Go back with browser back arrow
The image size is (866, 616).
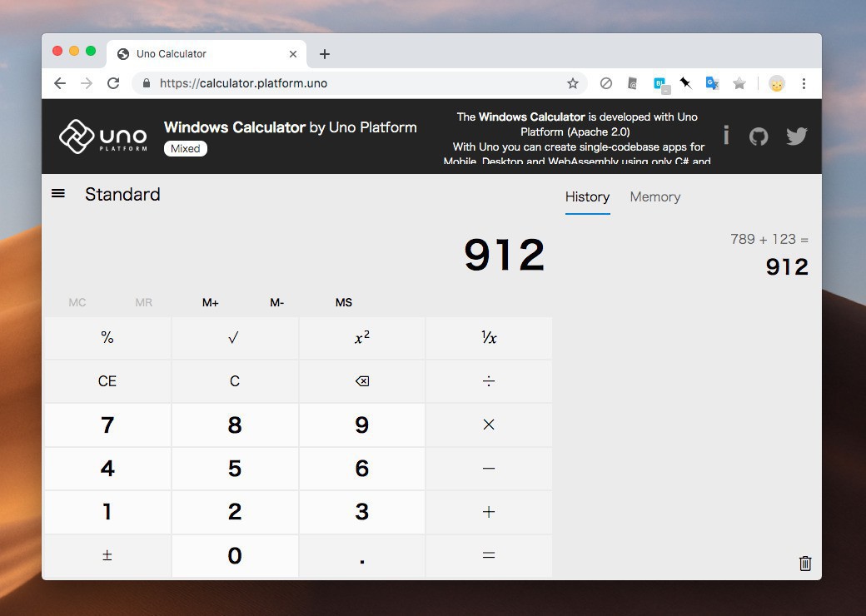click(60, 83)
